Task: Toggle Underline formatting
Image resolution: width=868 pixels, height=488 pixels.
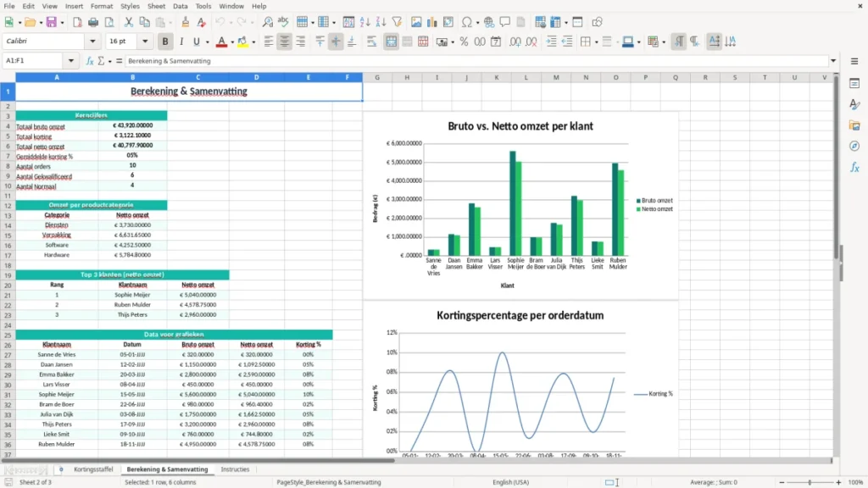Action: coord(196,42)
